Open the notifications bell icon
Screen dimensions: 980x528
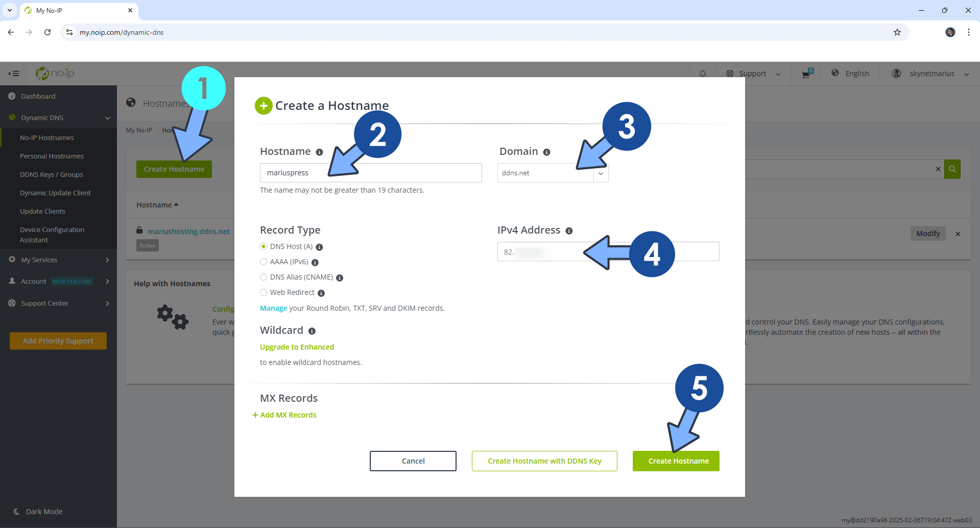point(703,74)
